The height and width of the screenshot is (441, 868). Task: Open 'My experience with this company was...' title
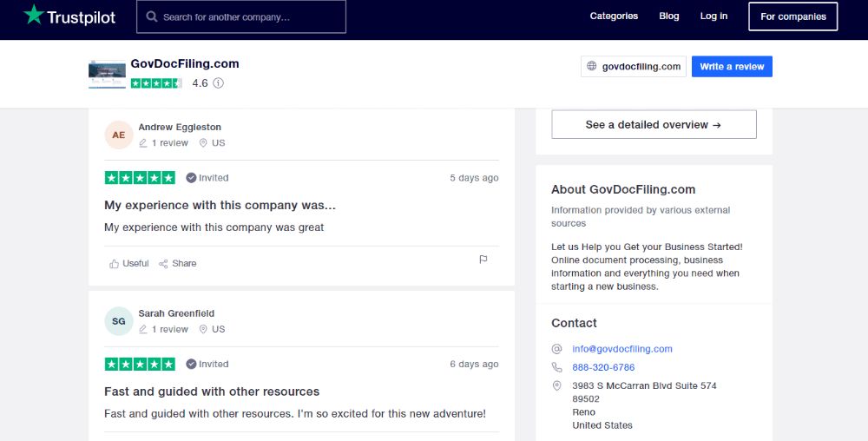tap(220, 205)
